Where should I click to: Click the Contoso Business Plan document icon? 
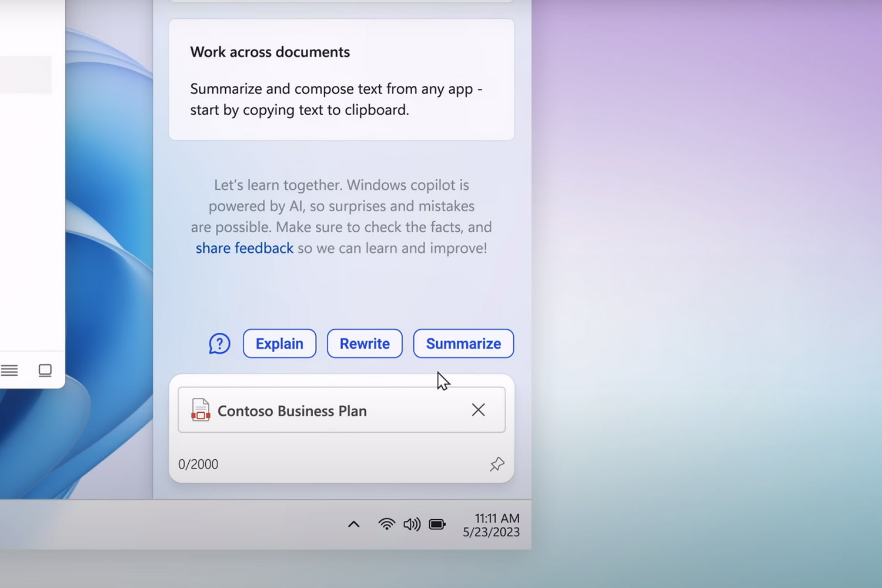(201, 410)
